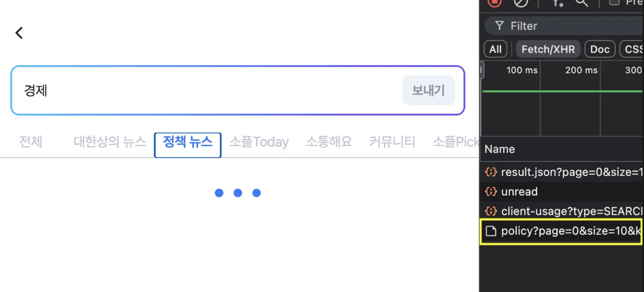Switch to the 대한상의 뉴스 tab
The width and height of the screenshot is (644, 292).
click(x=110, y=142)
